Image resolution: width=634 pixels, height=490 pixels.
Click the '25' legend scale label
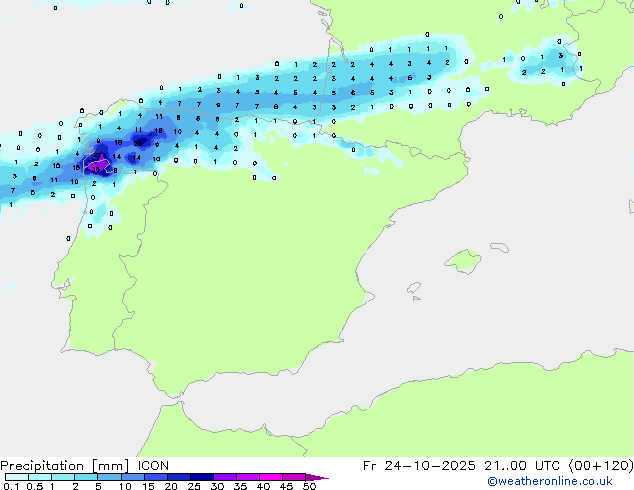194,486
